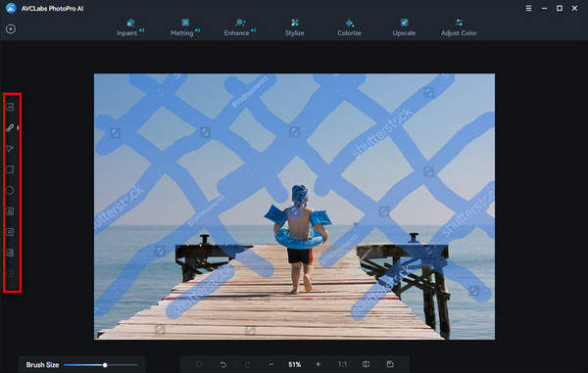Select the background selection tool

[10, 232]
